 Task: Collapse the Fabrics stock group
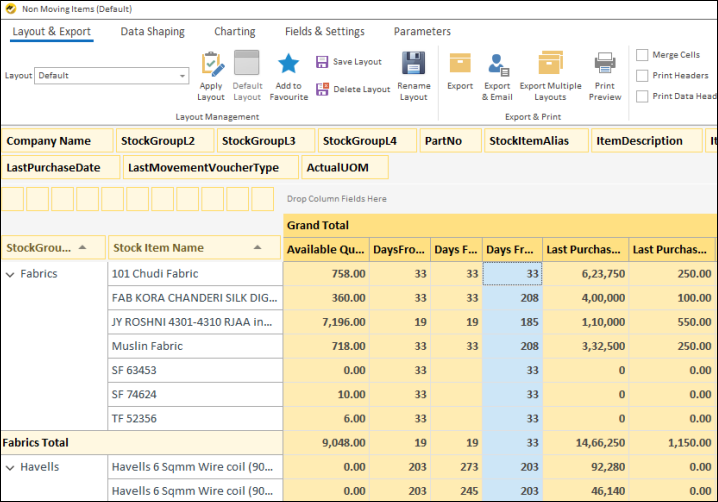coord(9,274)
